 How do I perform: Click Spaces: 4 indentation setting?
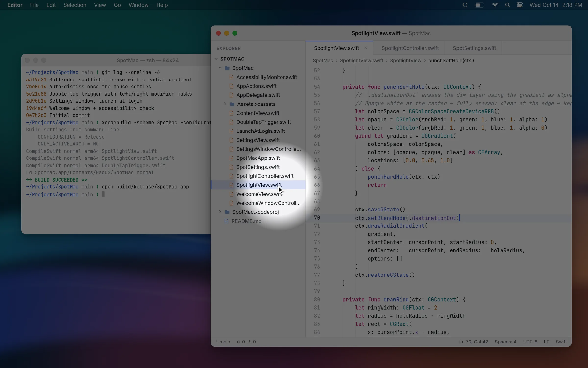point(505,342)
